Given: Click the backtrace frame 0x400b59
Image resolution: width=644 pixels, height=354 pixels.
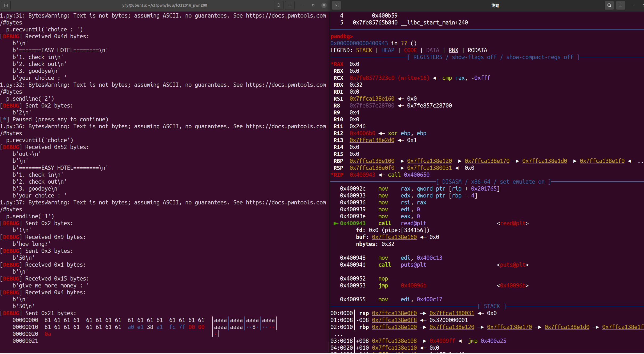Looking at the screenshot, I should pos(384,16).
